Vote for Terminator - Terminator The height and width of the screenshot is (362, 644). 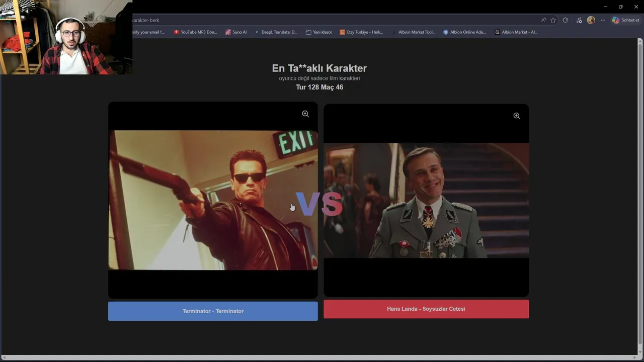(x=213, y=311)
